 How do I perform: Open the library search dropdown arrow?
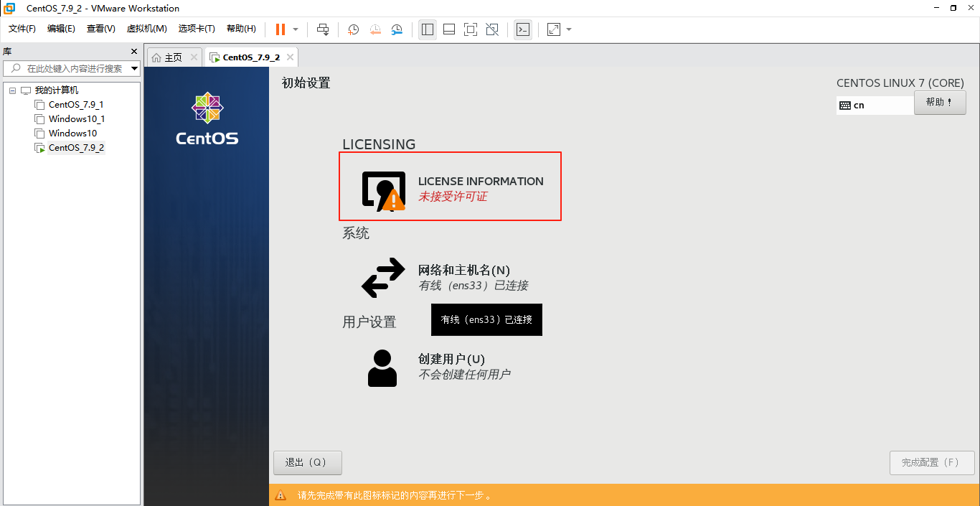point(134,68)
